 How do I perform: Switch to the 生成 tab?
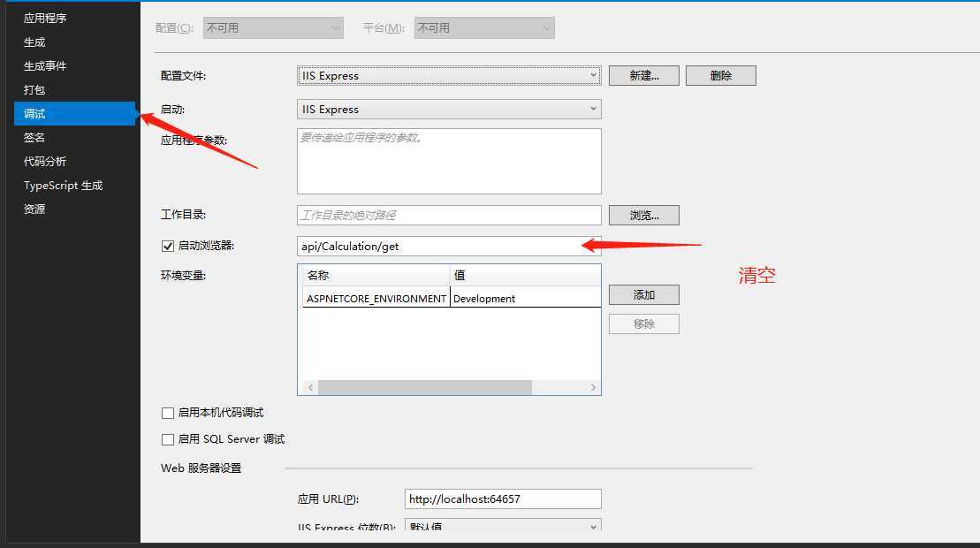tap(34, 42)
